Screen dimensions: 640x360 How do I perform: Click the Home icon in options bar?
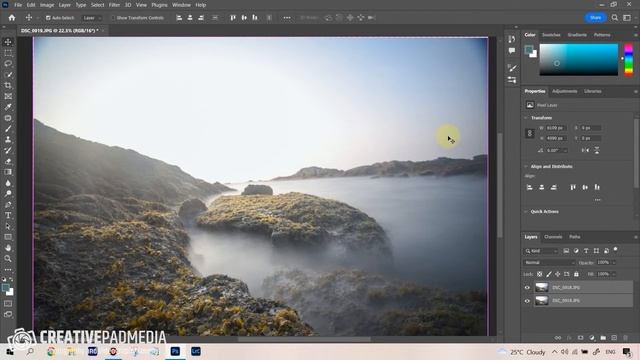[12, 18]
